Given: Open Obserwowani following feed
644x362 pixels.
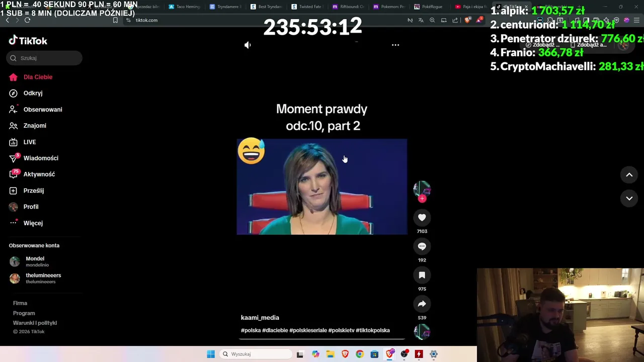Looking at the screenshot, I should (35, 110).
